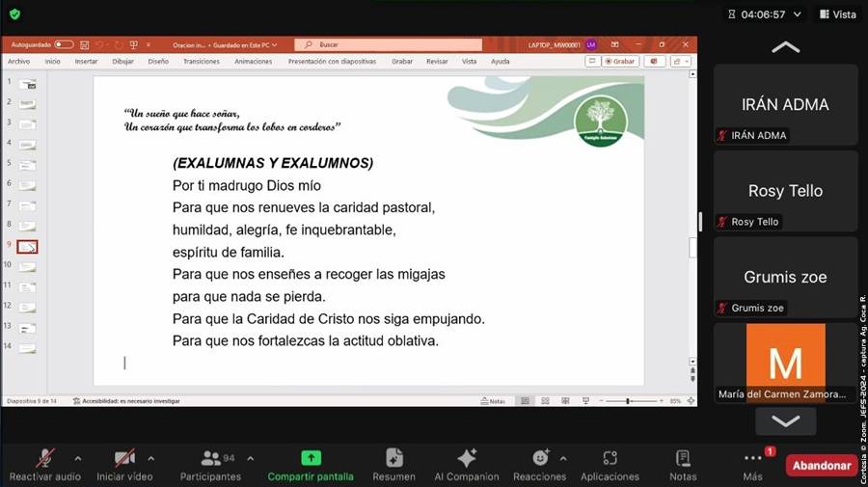868x487 pixels.
Task: Expand audio options arrow next to Reactivar audio
Action: [x=78, y=458]
